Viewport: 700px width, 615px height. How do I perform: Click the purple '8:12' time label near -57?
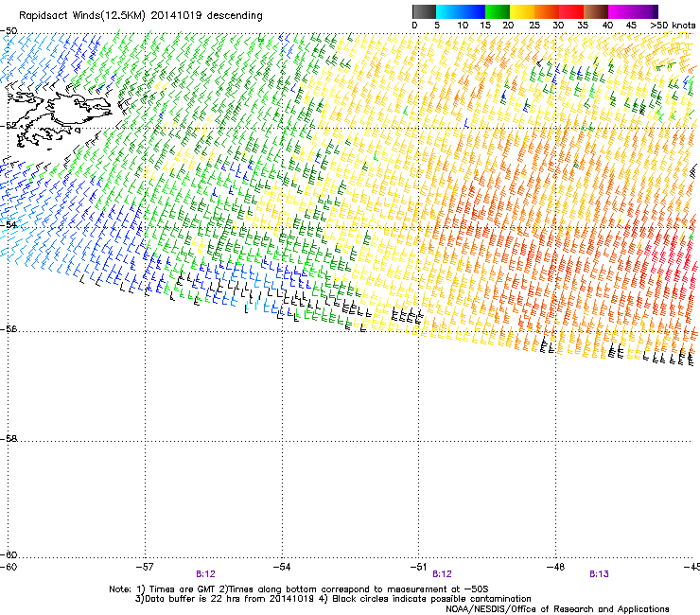click(205, 574)
